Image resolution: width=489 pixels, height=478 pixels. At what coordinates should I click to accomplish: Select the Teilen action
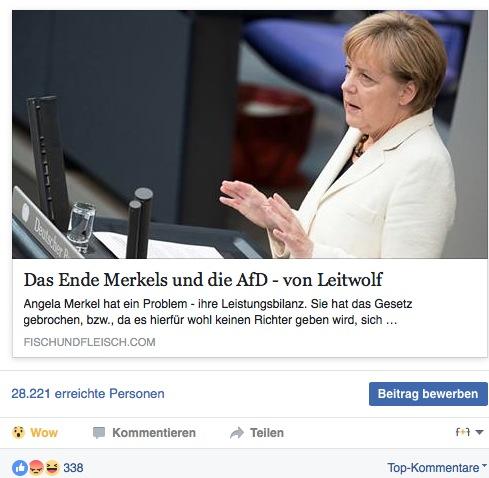[x=257, y=433]
